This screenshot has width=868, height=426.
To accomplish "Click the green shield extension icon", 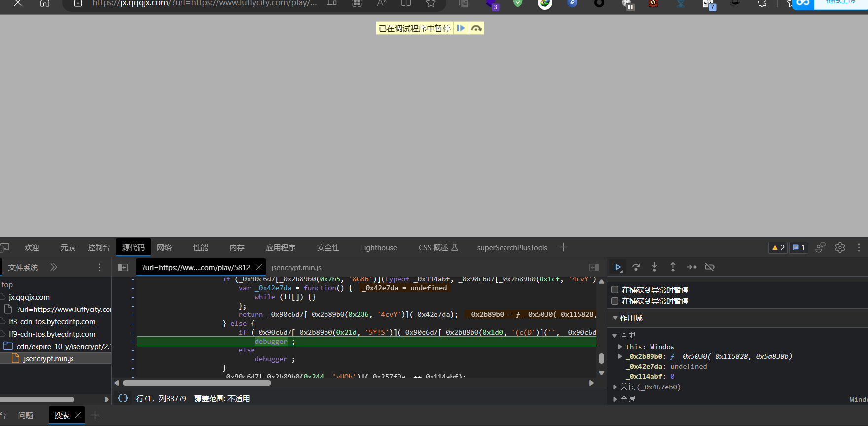I will click(x=518, y=3).
